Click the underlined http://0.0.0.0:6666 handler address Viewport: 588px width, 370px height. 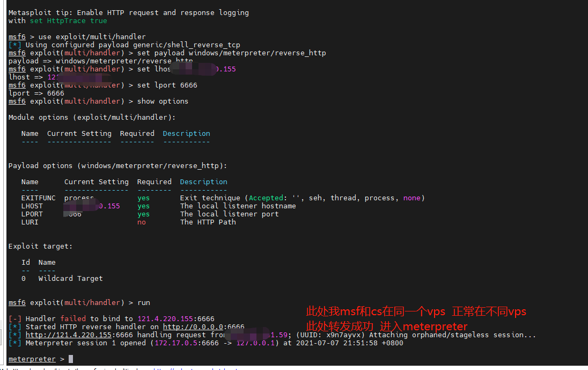click(x=203, y=327)
